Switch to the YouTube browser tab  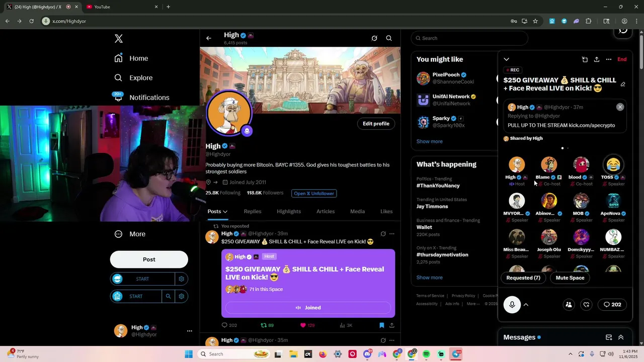[x=121, y=7]
